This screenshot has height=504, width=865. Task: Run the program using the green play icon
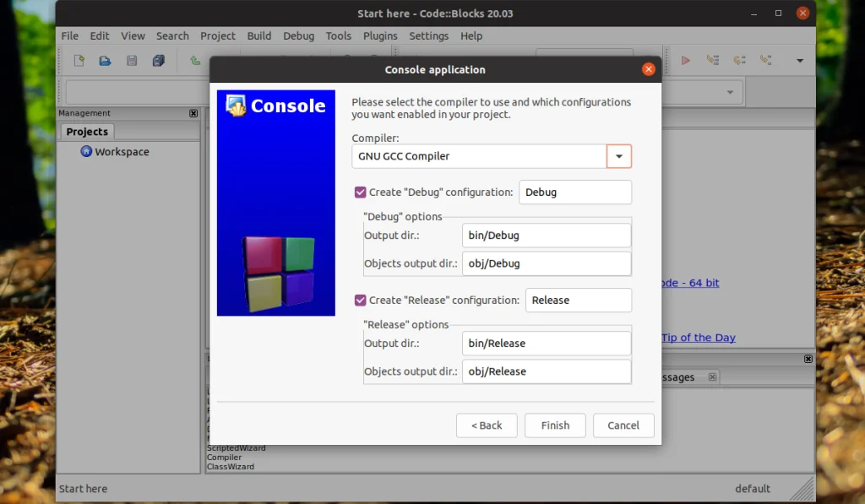coord(685,60)
